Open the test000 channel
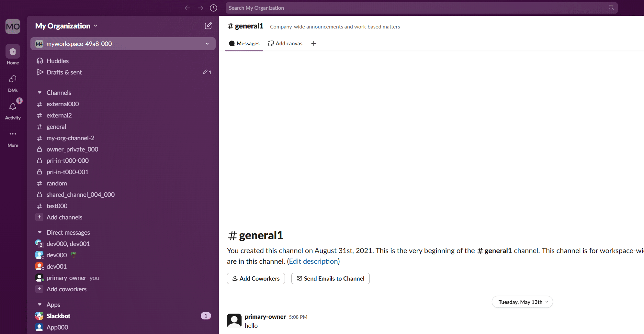The height and width of the screenshot is (334, 644). click(x=123, y=206)
